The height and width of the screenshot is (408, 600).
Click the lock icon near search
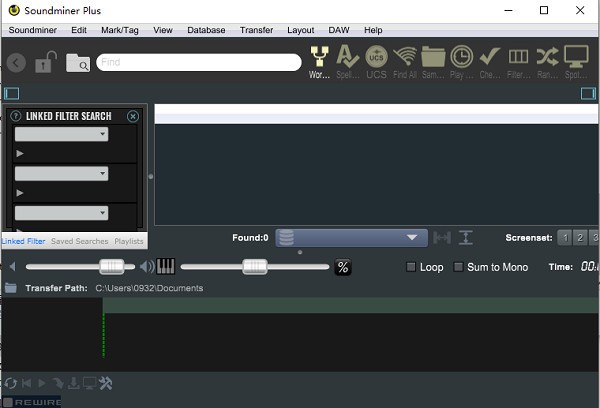[x=45, y=63]
